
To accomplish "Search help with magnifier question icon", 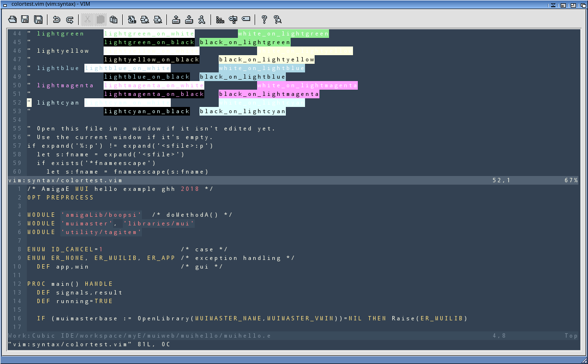I will pos(277,20).
